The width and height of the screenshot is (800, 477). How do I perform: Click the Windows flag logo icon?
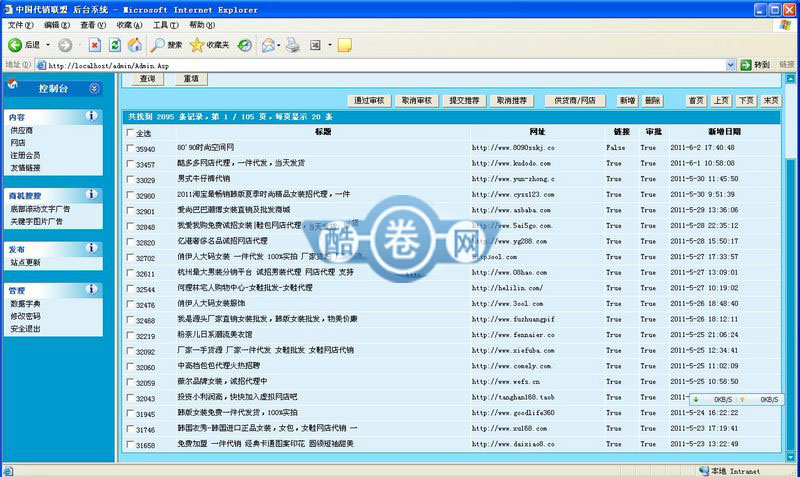pos(786,25)
